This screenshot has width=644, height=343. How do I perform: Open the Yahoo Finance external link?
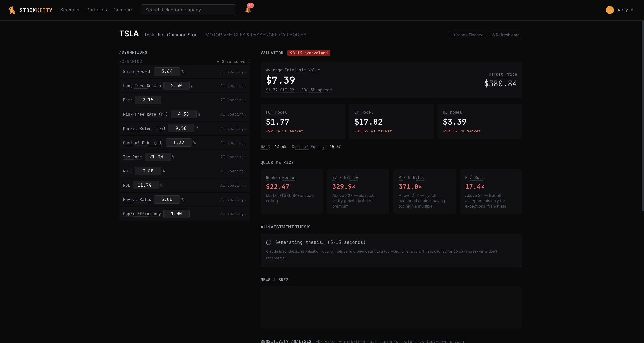coord(467,35)
